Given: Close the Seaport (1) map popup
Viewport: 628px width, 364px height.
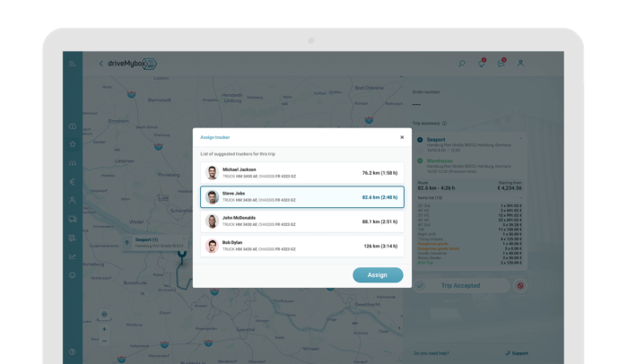Looking at the screenshot, I should point(184,239).
